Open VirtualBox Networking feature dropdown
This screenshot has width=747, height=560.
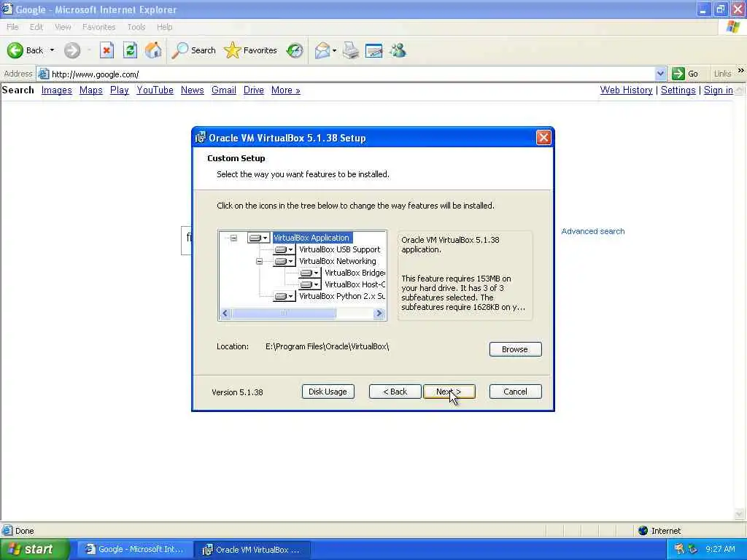point(284,261)
